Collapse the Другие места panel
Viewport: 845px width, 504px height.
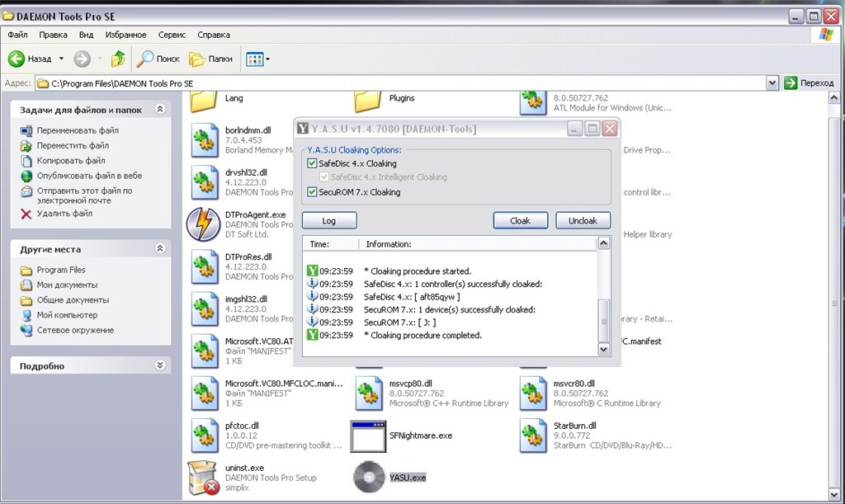coord(160,248)
